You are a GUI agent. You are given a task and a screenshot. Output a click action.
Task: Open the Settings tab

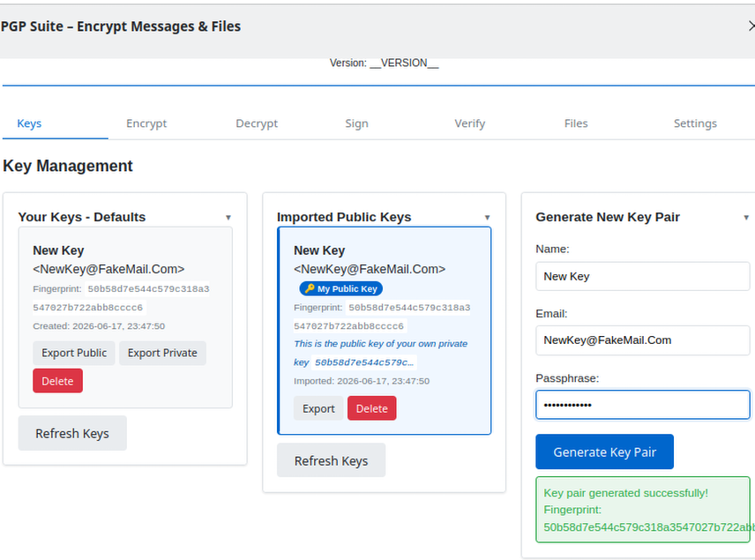[x=695, y=123]
